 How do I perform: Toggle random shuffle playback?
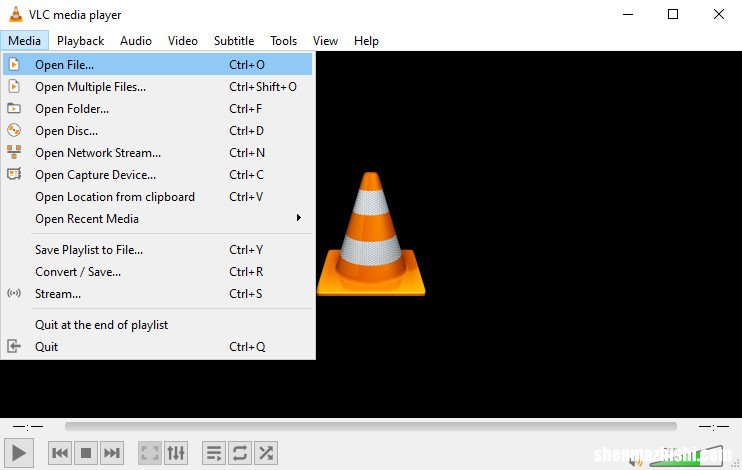point(265,453)
